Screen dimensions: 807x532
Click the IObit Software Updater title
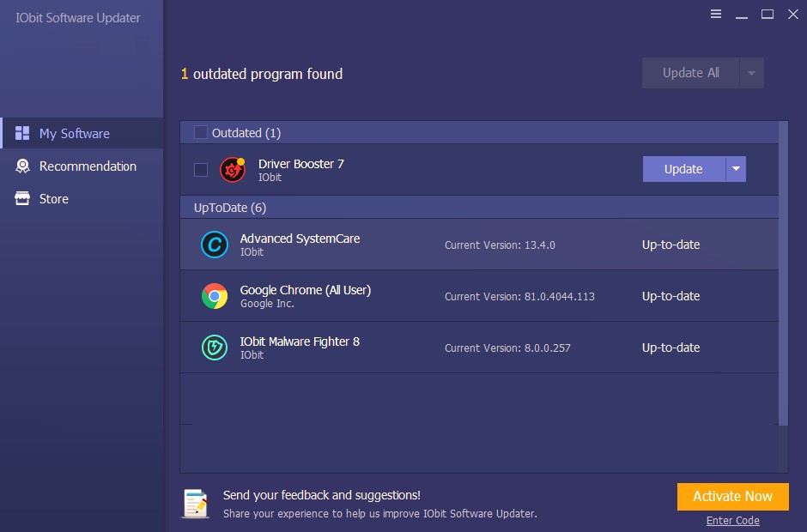coord(78,18)
